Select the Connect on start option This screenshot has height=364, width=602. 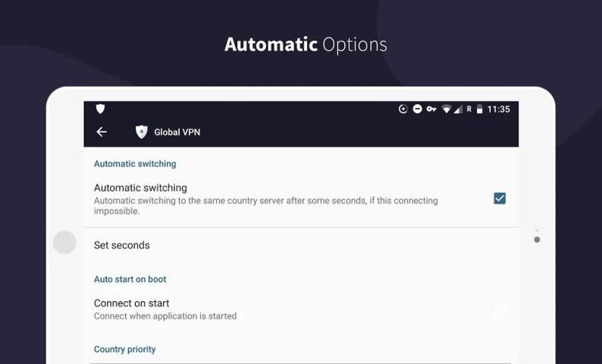(x=132, y=303)
